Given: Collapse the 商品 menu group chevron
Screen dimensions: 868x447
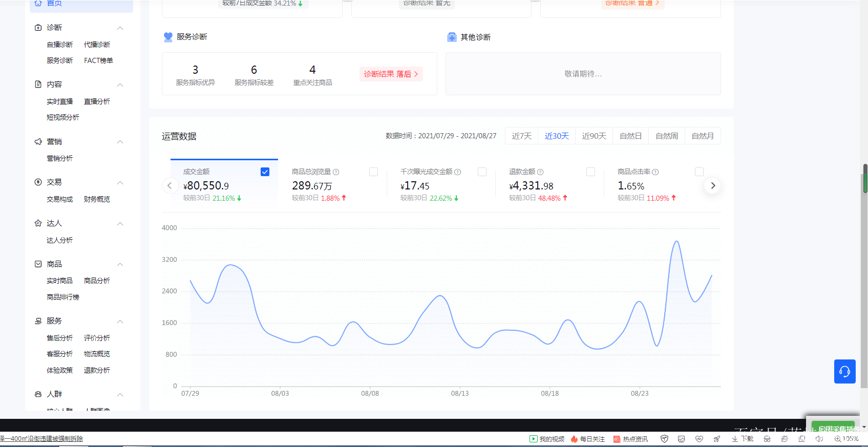Looking at the screenshot, I should click(x=120, y=265).
